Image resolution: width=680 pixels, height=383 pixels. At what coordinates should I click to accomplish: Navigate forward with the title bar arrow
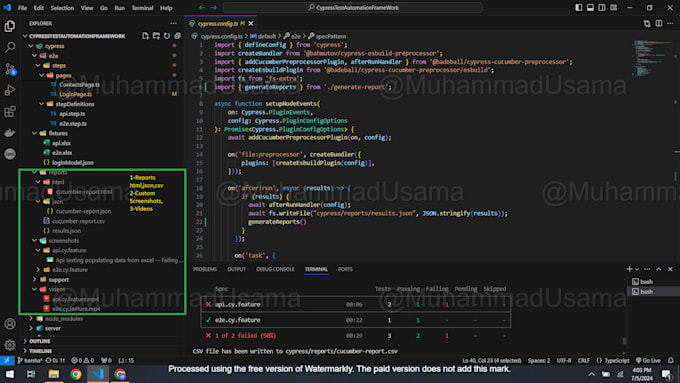(x=214, y=8)
